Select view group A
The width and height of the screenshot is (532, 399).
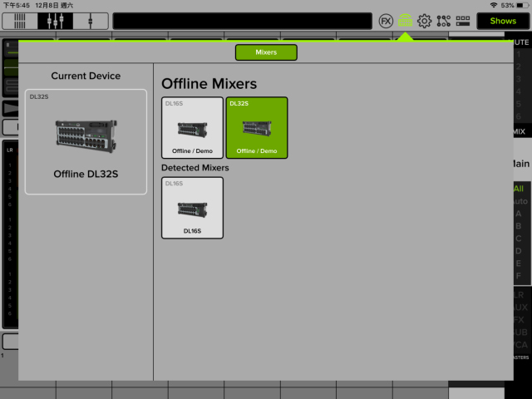point(519,214)
